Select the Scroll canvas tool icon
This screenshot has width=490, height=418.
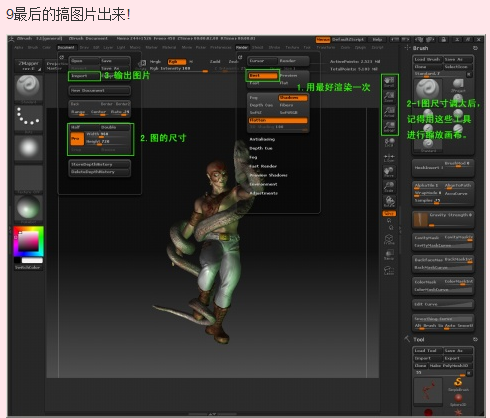[x=389, y=82]
